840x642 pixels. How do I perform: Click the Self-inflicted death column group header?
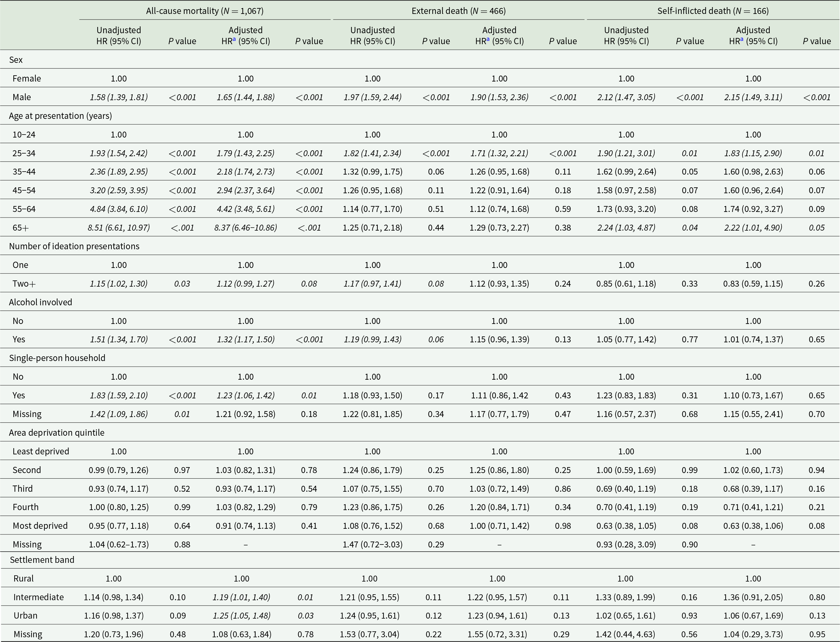(x=713, y=11)
